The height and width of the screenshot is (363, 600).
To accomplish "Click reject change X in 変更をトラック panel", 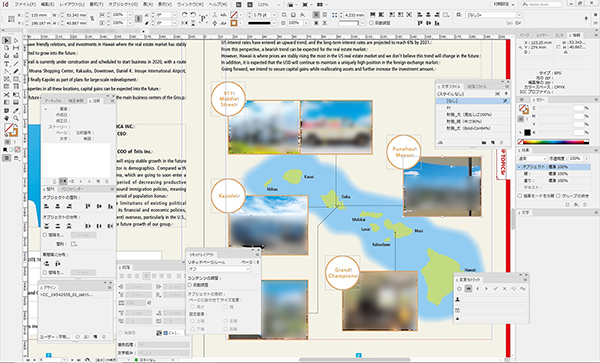I will click(505, 289).
